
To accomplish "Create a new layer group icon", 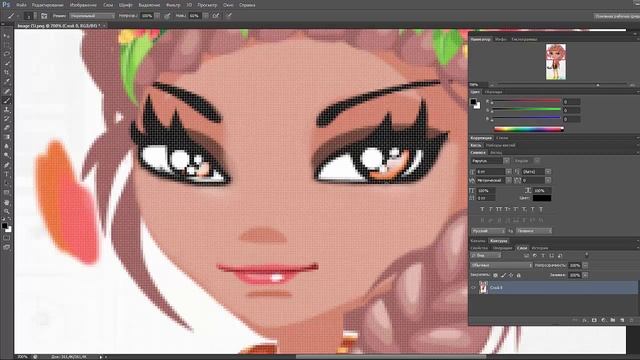I will [x=613, y=320].
